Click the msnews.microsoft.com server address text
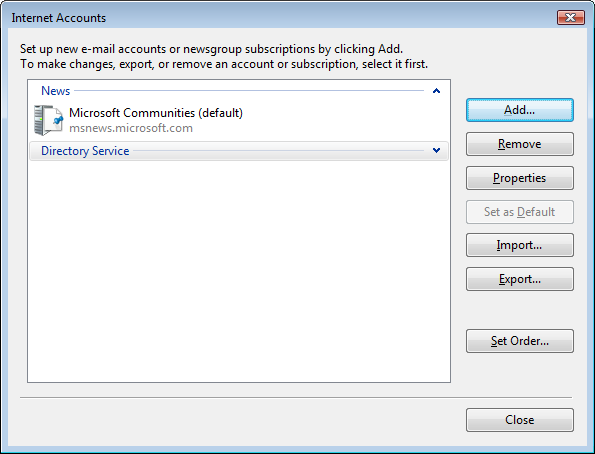The image size is (595, 454). pos(131,128)
